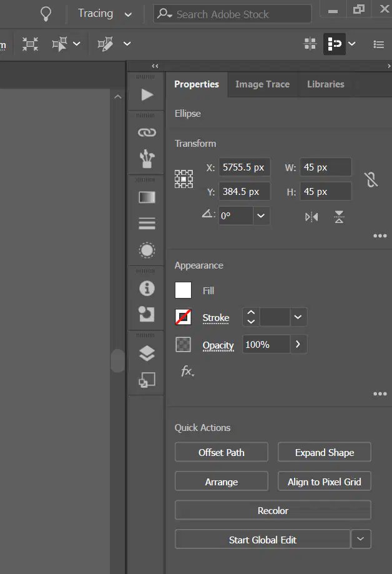Click the white Fill color swatch

[183, 290]
